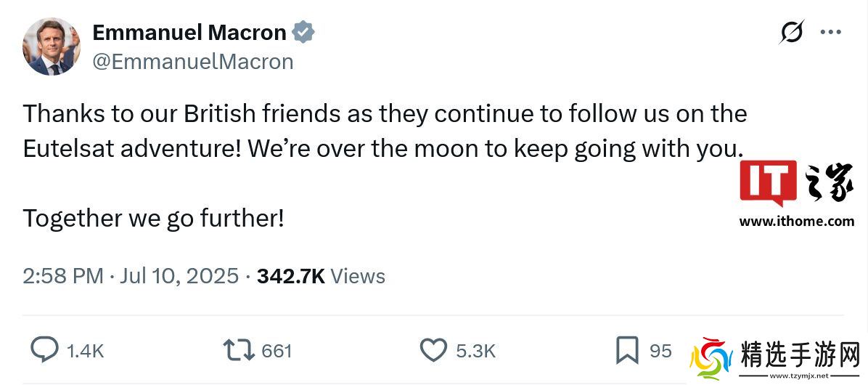The width and height of the screenshot is (868, 385).
Task: View the 342.7K Views analytics
Action: coord(321,276)
